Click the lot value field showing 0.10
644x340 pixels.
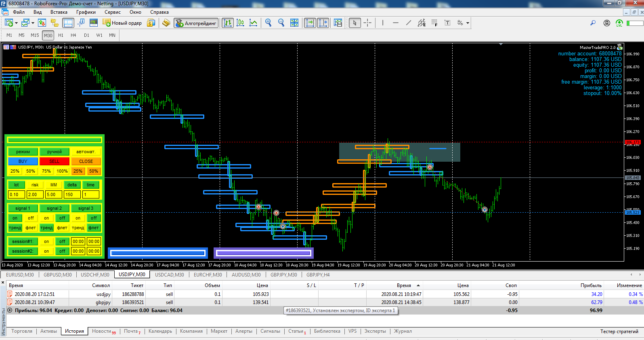tap(16, 194)
